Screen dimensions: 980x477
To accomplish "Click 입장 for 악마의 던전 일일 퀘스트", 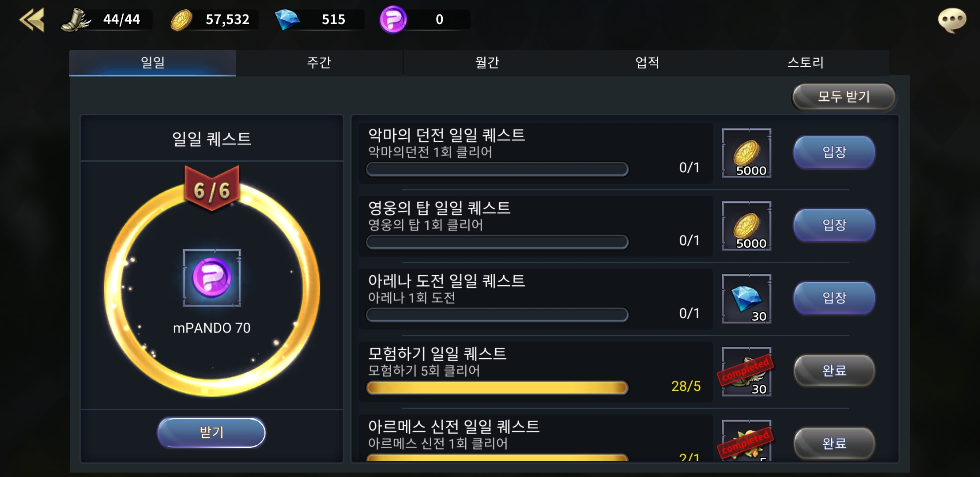I will point(834,152).
